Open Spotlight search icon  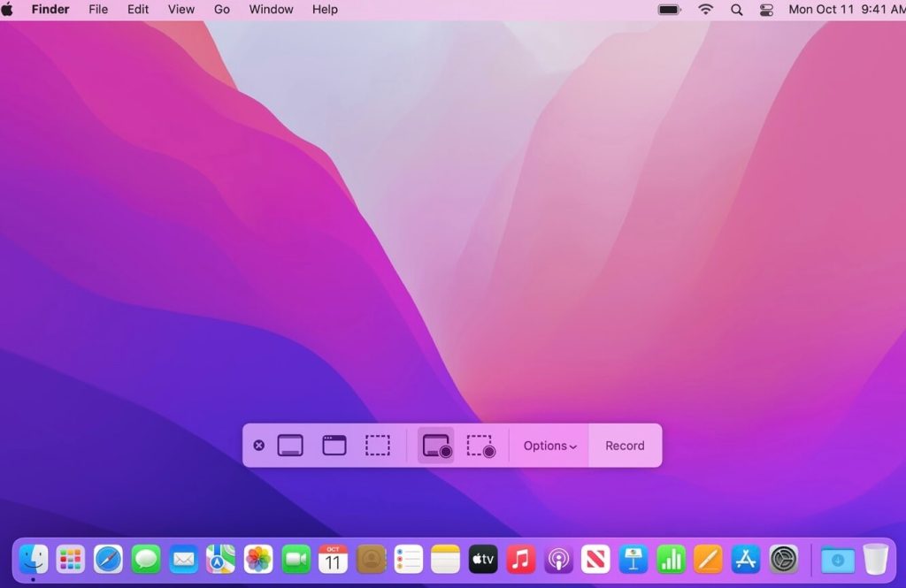click(737, 10)
